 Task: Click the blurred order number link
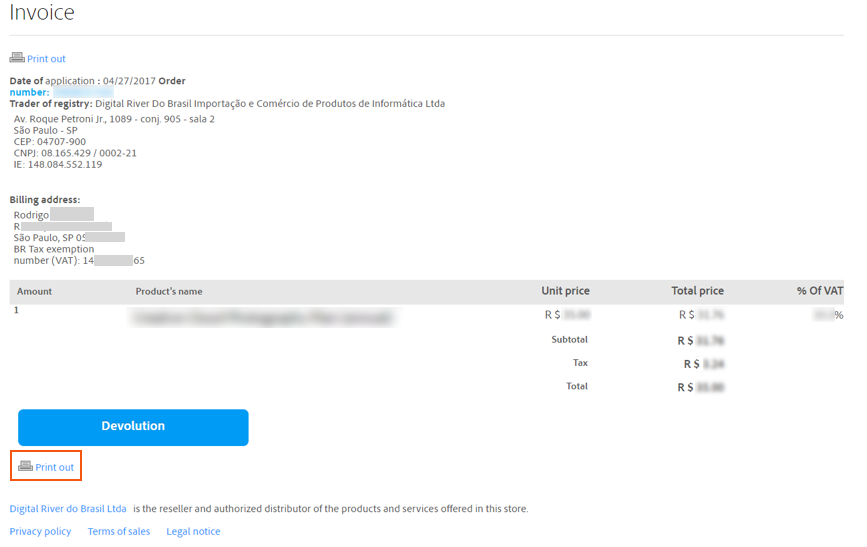point(83,92)
